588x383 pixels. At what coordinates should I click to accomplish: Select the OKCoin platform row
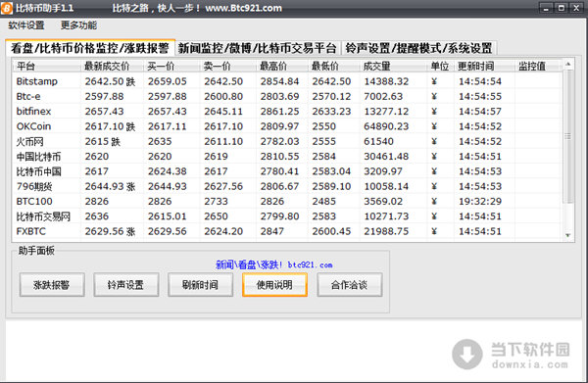coord(287,126)
